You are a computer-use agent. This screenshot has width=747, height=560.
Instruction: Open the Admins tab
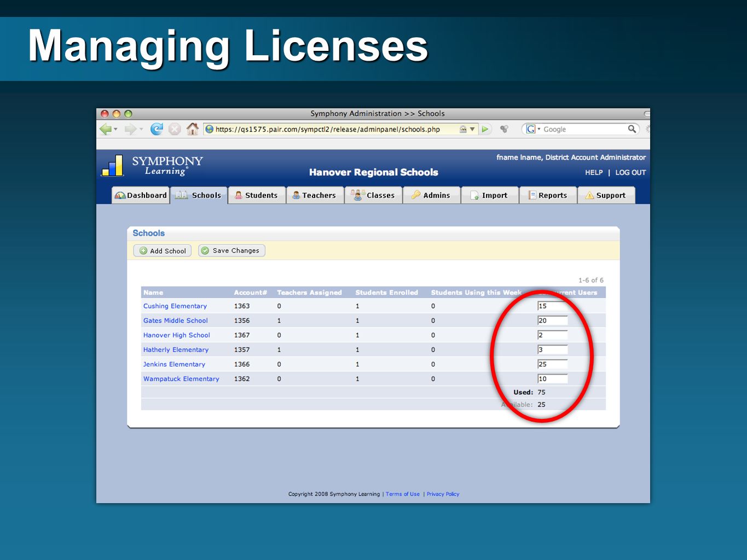(x=431, y=195)
